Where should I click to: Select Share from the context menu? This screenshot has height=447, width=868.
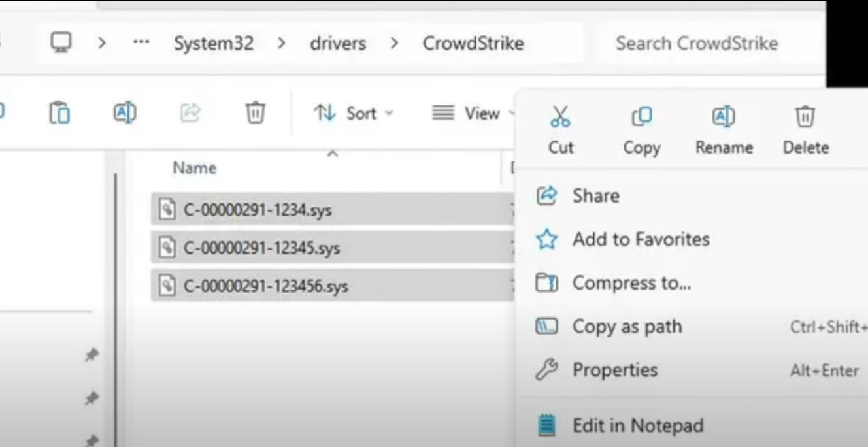point(693,195)
